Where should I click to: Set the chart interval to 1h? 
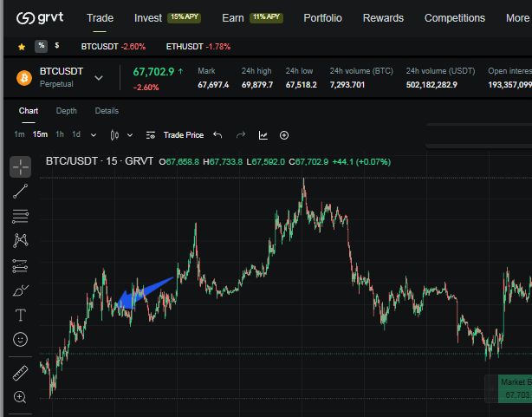click(x=60, y=134)
